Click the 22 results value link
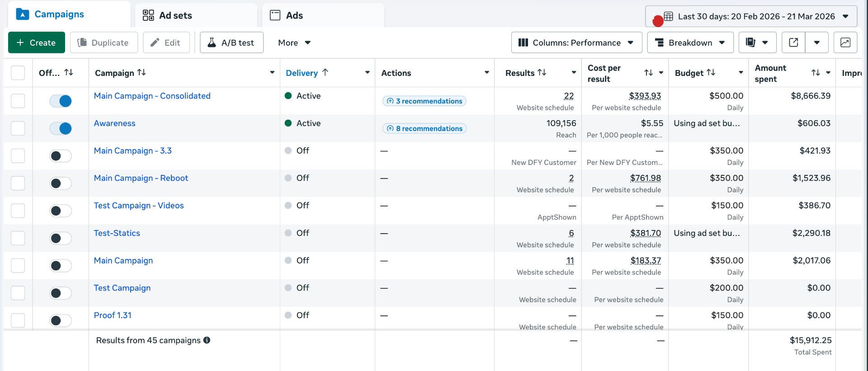Image resolution: width=868 pixels, height=371 pixels. pos(569,96)
